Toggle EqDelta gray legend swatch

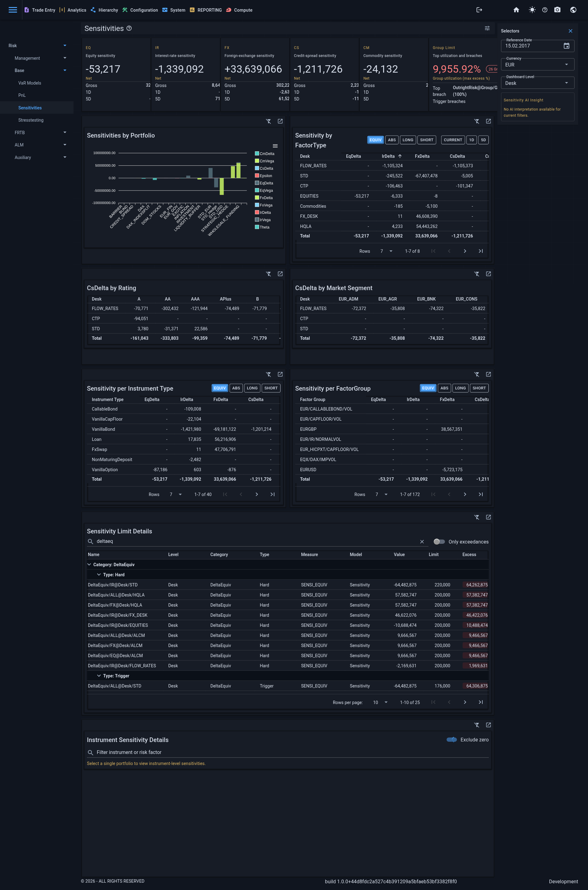click(257, 183)
